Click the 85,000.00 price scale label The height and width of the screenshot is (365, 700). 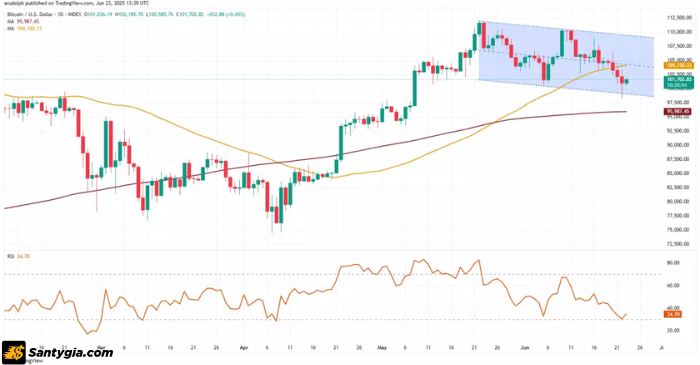click(x=679, y=173)
